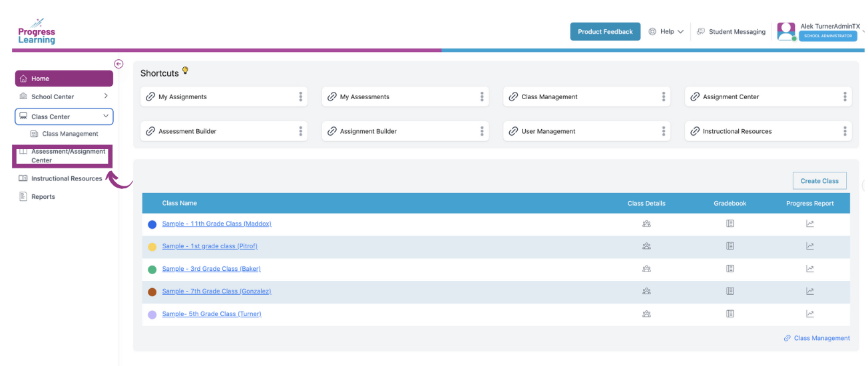This screenshot has height=366, width=868.
Task: Click brown color dot for 7th Grade Class
Action: 152,291
